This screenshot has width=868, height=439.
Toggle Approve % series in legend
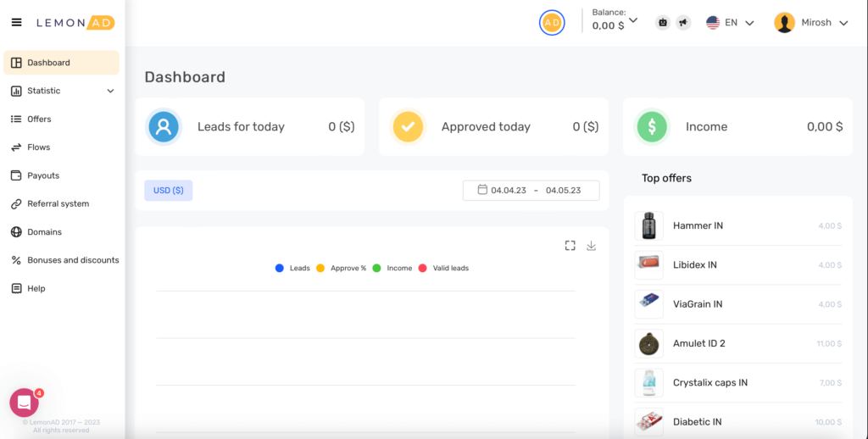coord(341,268)
